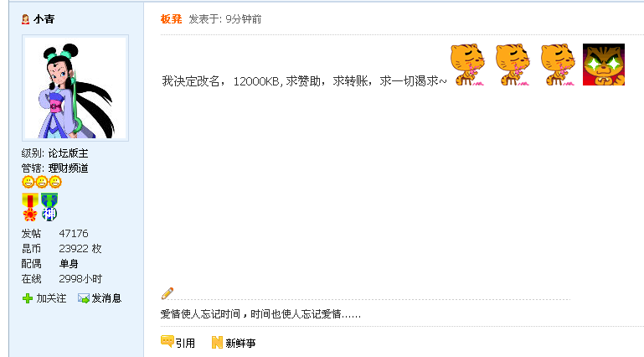Click the third yellow smiley rank icon
The image size is (644, 357).
point(55,182)
